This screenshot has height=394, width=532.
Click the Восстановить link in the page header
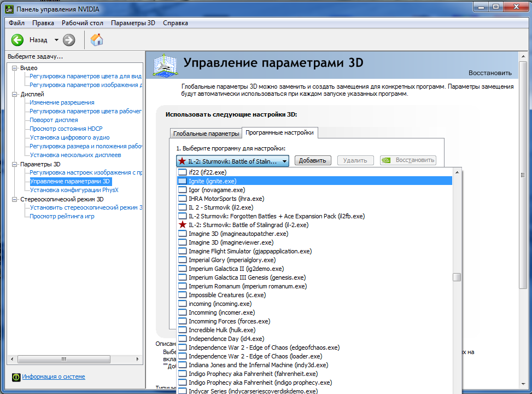coord(490,73)
